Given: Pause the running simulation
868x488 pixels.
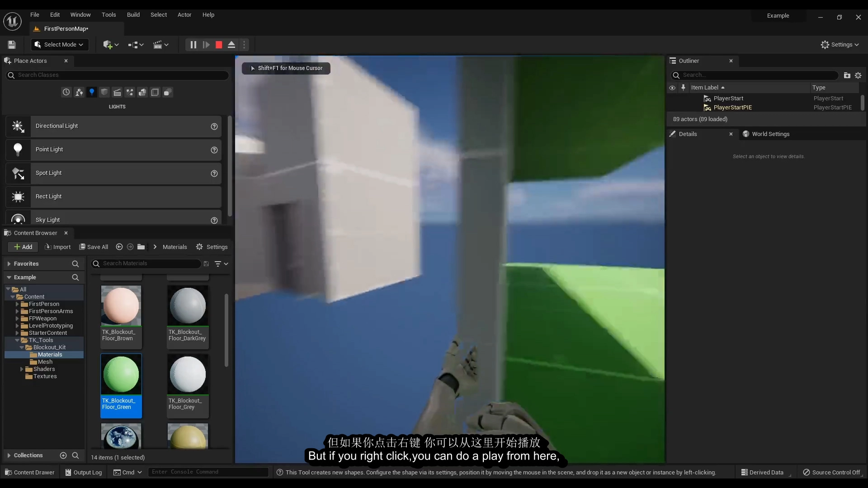Looking at the screenshot, I should [193, 45].
